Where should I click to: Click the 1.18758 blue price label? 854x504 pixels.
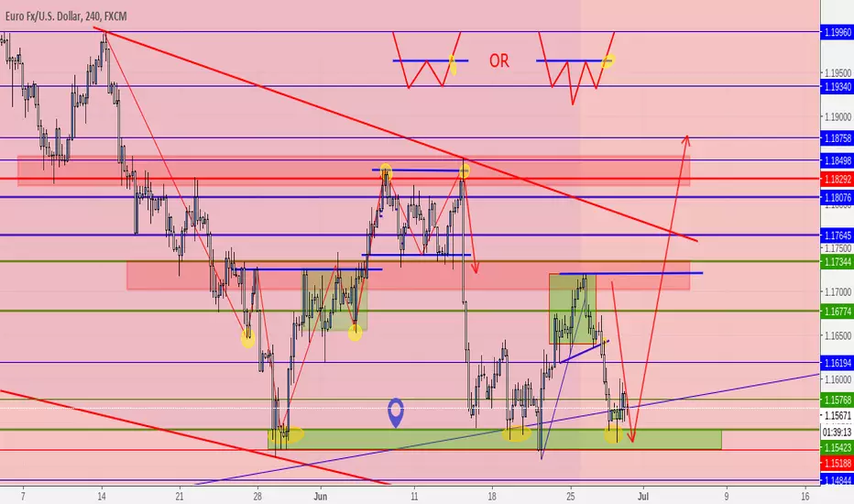(837, 138)
